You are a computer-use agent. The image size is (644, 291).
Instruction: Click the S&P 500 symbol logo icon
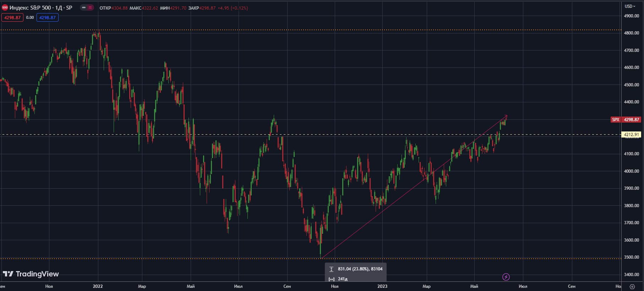[x=5, y=7]
